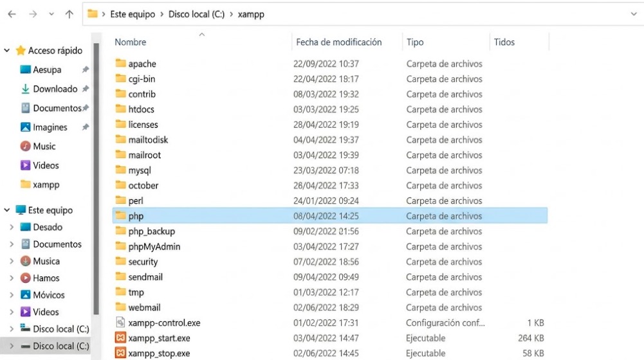This screenshot has height=360, width=644.
Task: Select highlighted Disco local (C:) sidebar entry
Action: coord(45,346)
